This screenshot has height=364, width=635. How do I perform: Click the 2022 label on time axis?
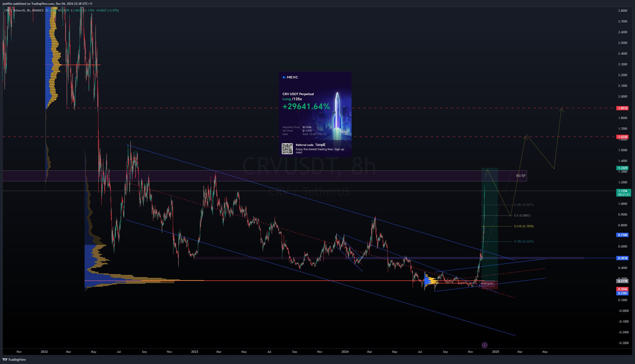(44, 352)
